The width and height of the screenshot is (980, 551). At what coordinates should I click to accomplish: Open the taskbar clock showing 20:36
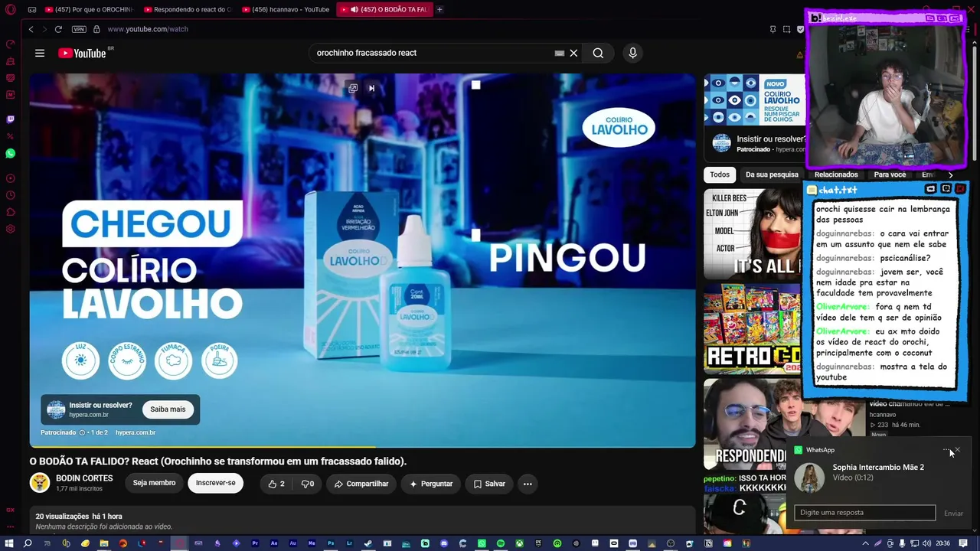pos(942,543)
